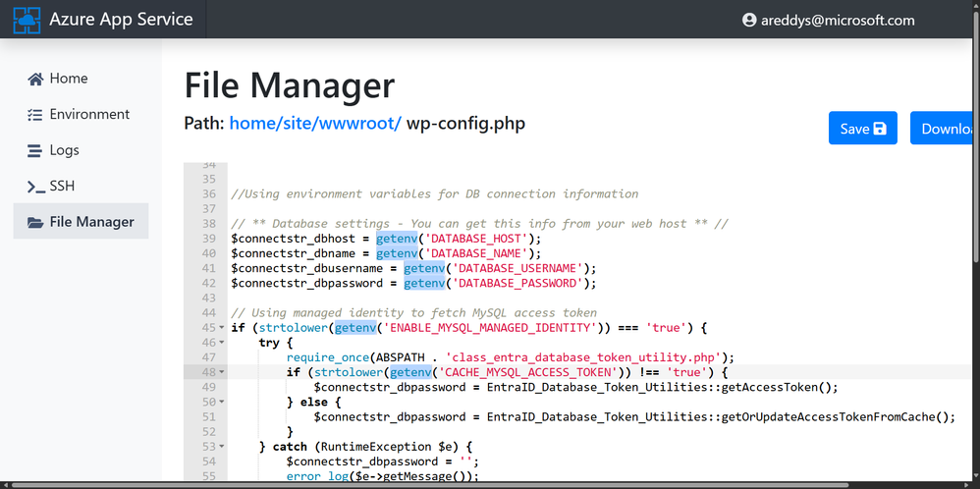
Task: Click the File Manager open folder icon
Action: point(35,222)
